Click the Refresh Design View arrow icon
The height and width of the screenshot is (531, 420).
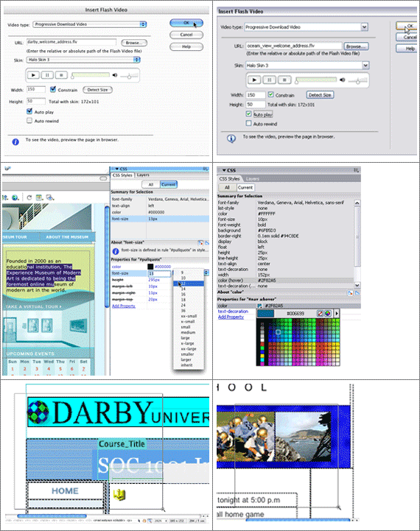click(29, 197)
